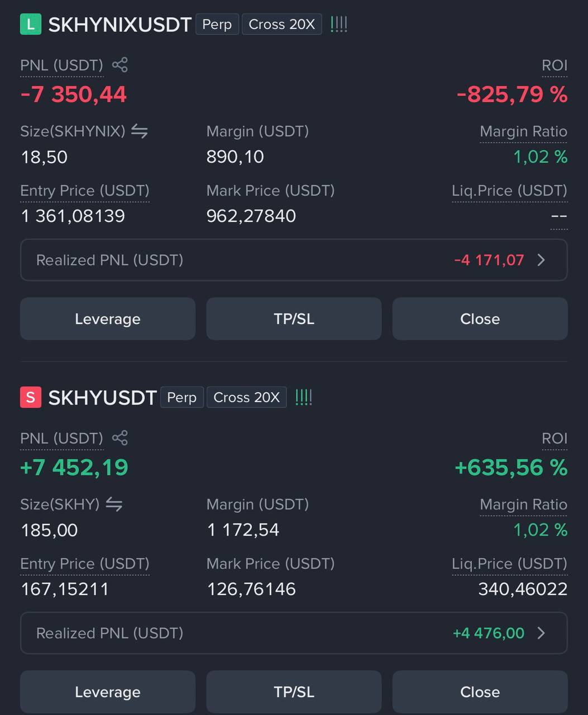
Task: Open Cross 20X margin mode for SKHYNIXUSDT
Action: click(x=282, y=25)
